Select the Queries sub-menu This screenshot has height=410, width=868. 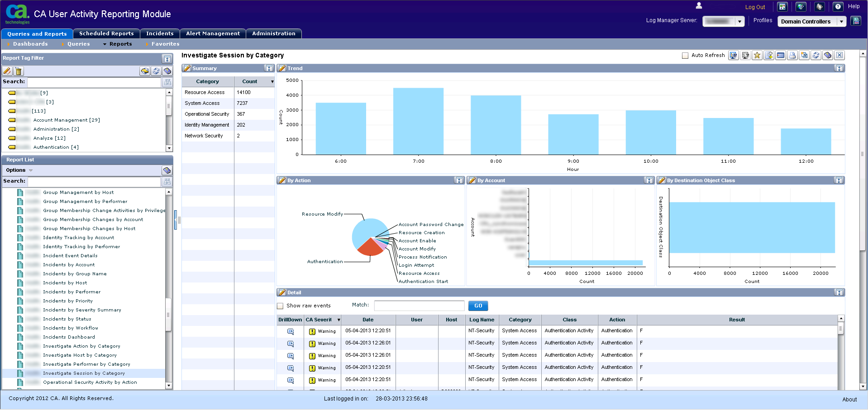(x=79, y=44)
